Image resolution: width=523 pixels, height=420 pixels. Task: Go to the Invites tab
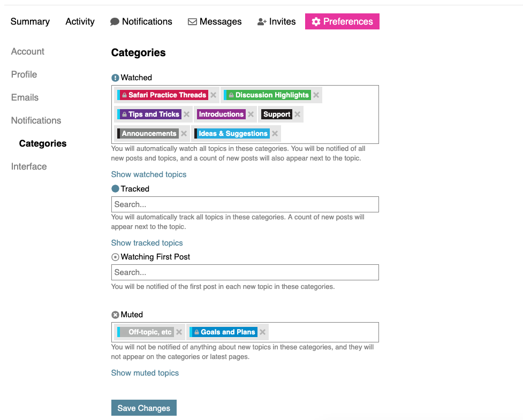pyautogui.click(x=276, y=21)
